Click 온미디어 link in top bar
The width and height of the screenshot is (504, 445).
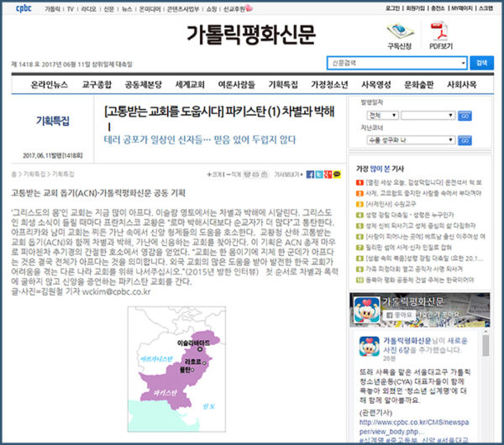point(150,9)
